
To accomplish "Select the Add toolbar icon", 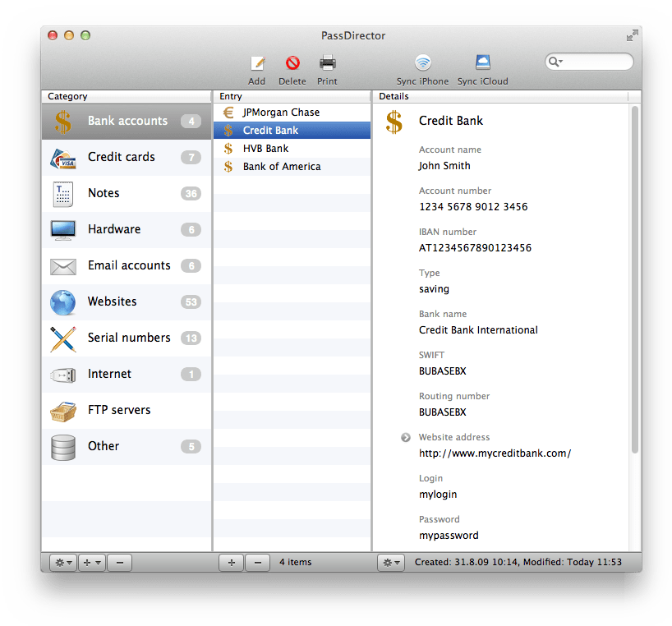I will click(257, 66).
